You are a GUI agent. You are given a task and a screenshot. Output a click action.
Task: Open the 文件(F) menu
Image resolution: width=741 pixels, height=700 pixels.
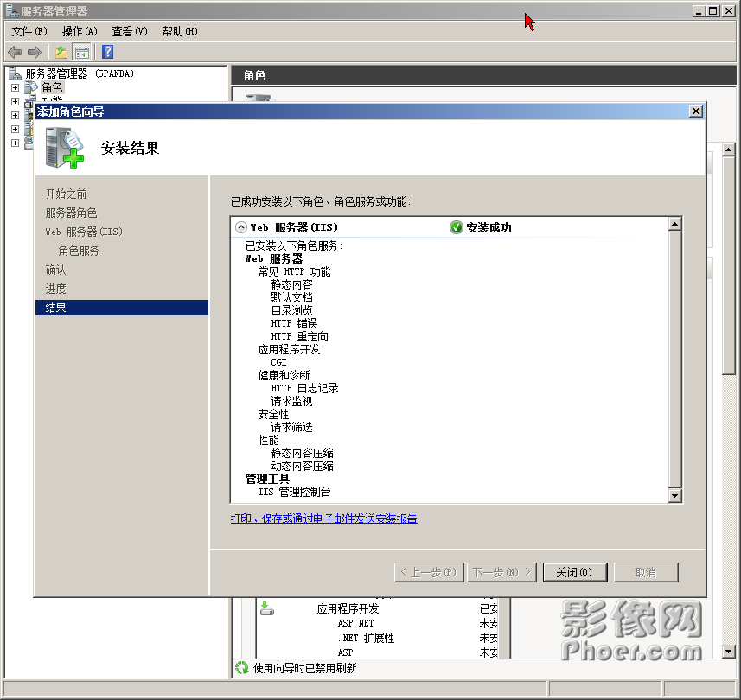[29, 31]
